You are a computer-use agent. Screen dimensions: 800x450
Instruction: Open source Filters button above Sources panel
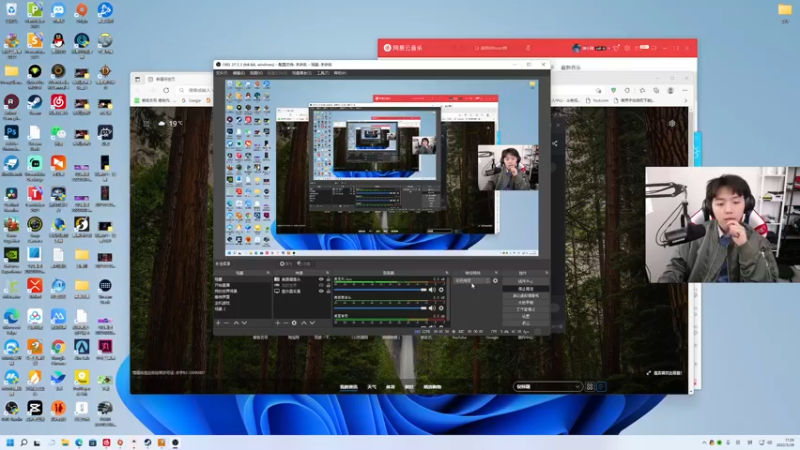pos(304,264)
